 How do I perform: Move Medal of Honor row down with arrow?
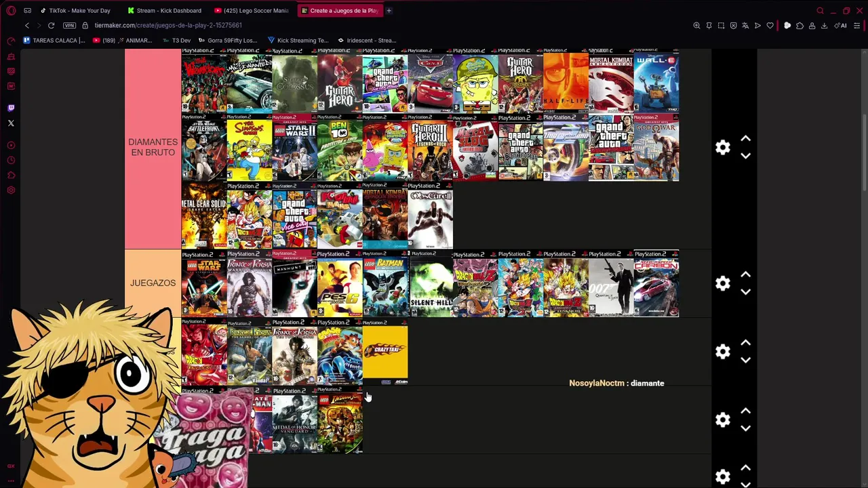tap(745, 428)
